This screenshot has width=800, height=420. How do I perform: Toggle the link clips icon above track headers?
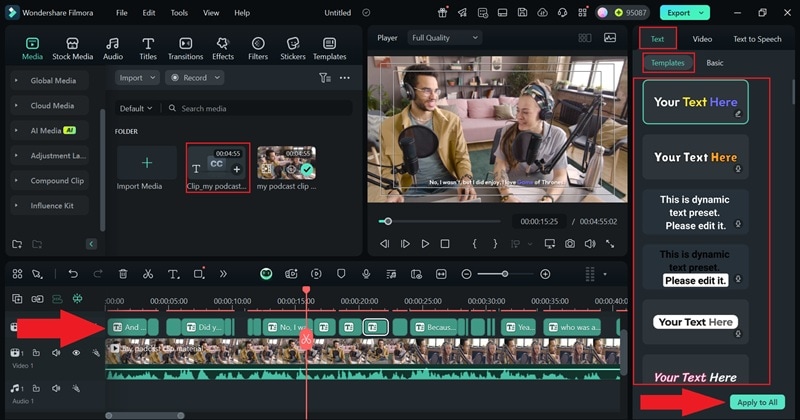tap(37, 299)
